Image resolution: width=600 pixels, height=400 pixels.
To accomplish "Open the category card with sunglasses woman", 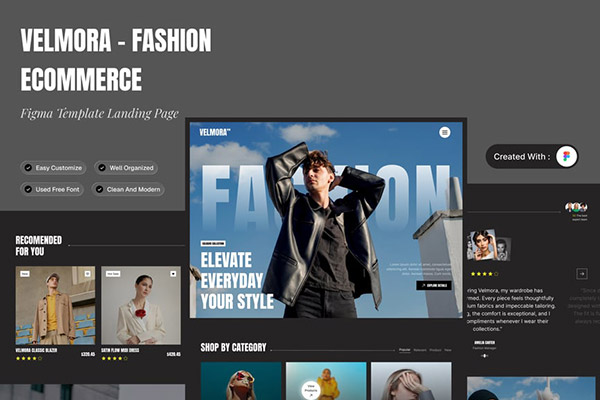I will (x=241, y=381).
